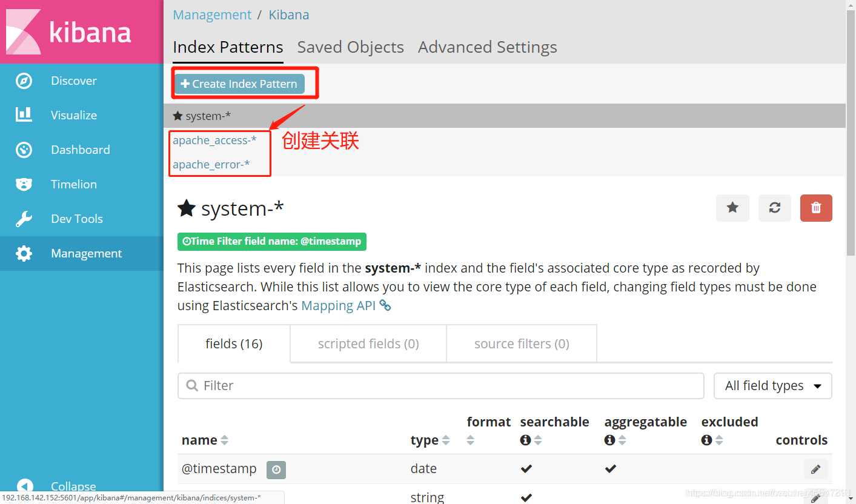Image resolution: width=856 pixels, height=504 pixels.
Task: Open Timelion menu label
Action: 74,184
